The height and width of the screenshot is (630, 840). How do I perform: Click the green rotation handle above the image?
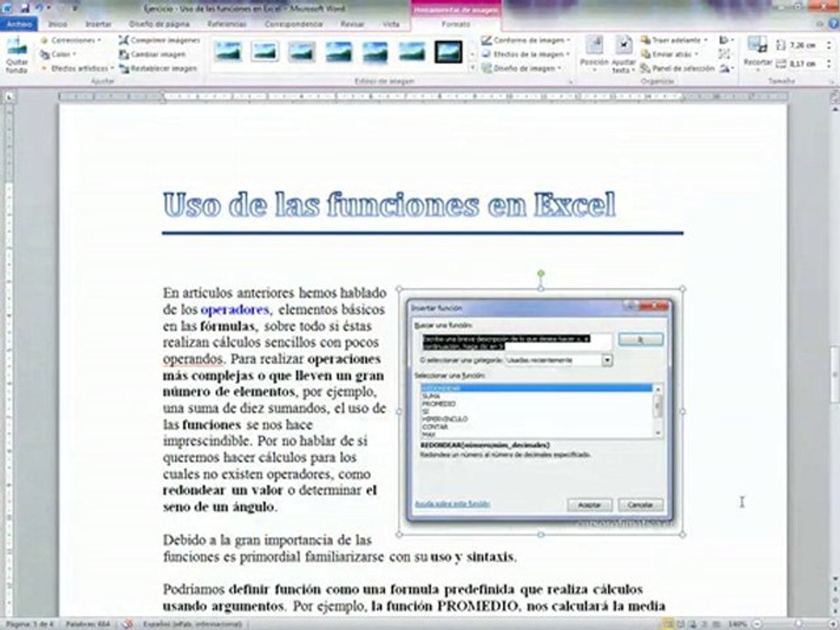pyautogui.click(x=541, y=274)
